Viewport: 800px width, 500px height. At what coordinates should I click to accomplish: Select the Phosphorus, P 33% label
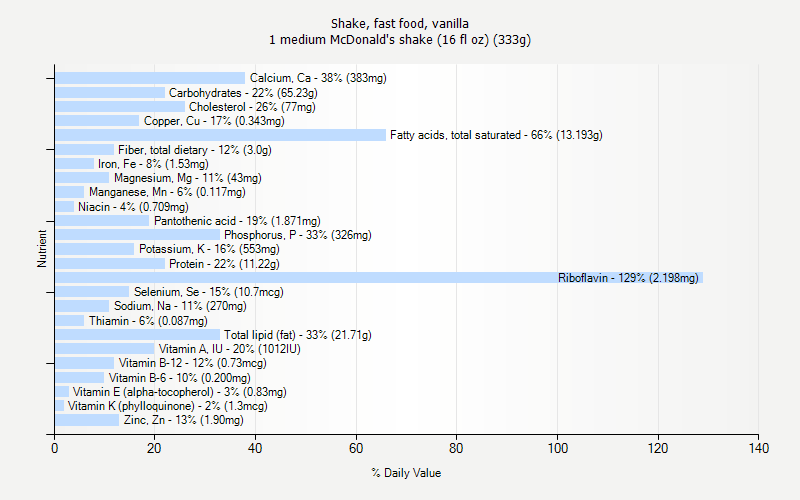tap(297, 235)
